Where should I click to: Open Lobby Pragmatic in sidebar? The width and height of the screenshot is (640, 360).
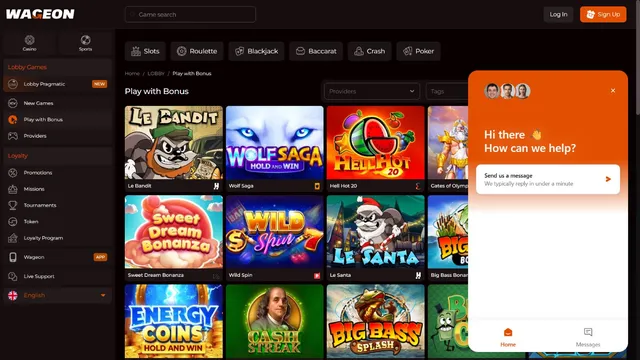click(57, 84)
